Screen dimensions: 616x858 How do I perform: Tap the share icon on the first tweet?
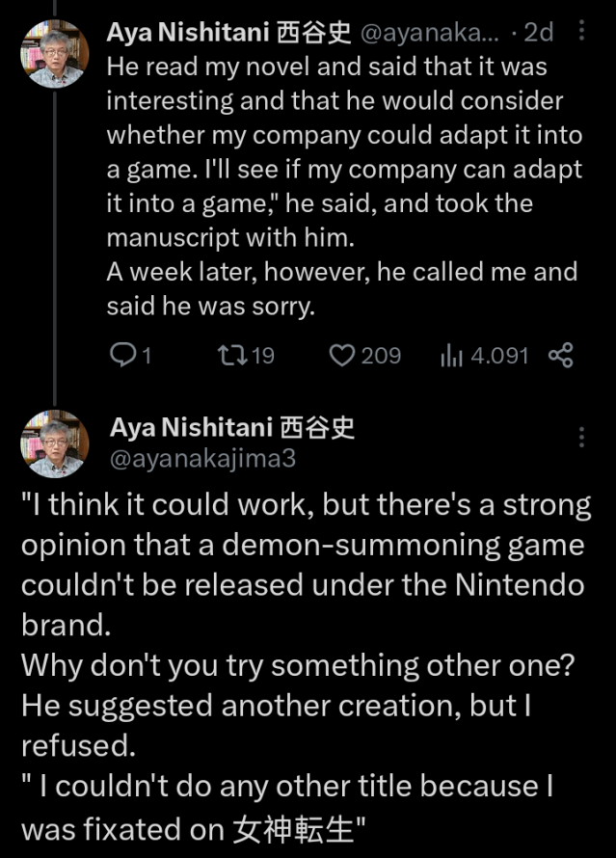coord(561,356)
